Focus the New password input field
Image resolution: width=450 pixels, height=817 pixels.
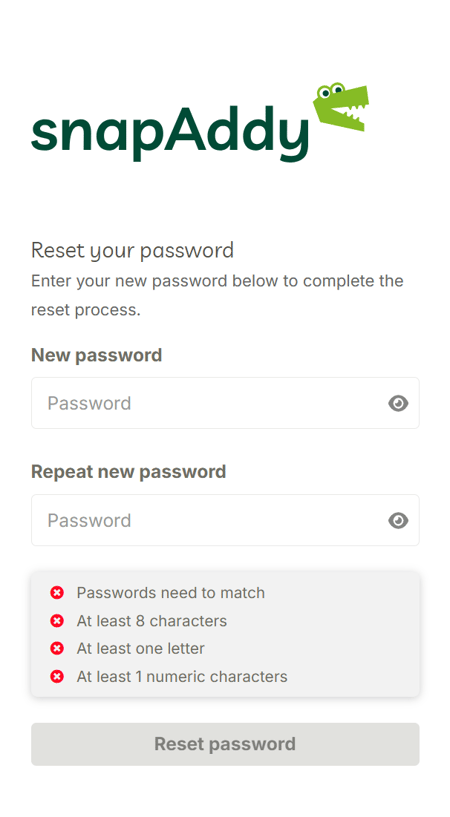pos(225,403)
